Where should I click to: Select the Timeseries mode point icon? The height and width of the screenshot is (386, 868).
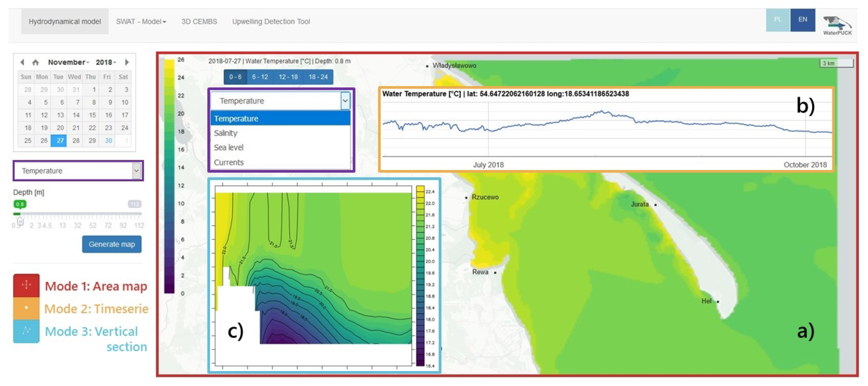click(x=26, y=308)
